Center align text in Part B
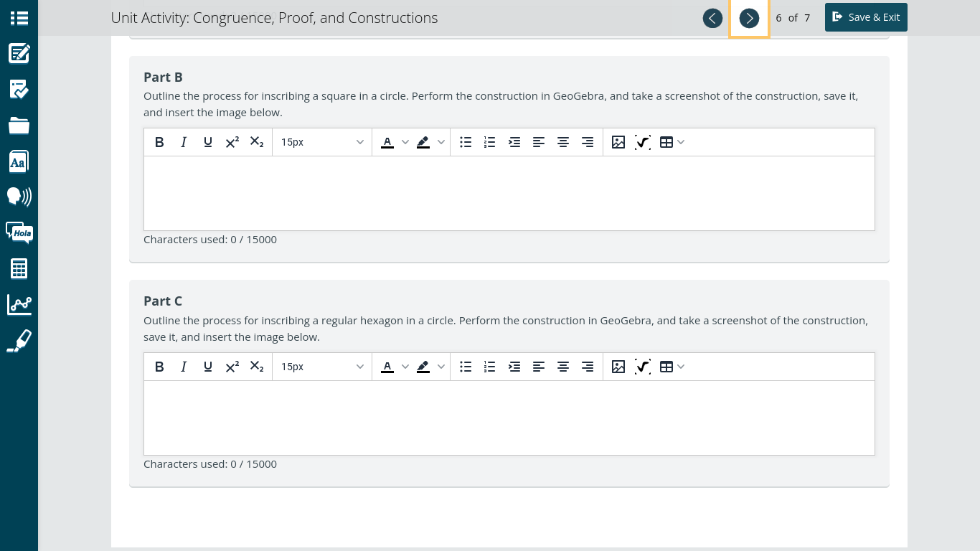Viewport: 980px width, 551px height. point(563,142)
